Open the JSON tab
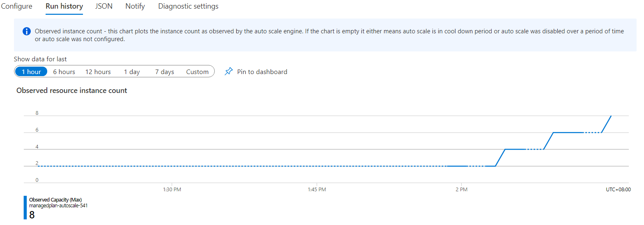644x225 pixels. point(104,7)
